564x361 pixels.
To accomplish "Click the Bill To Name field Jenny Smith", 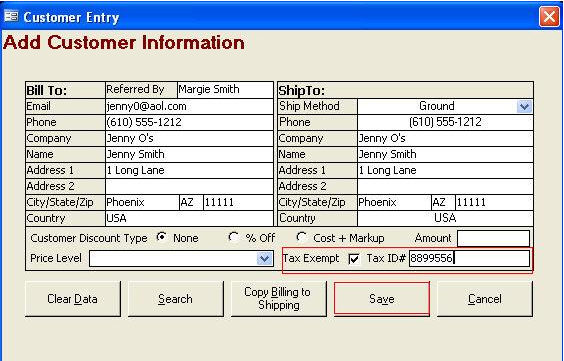I will (x=189, y=154).
